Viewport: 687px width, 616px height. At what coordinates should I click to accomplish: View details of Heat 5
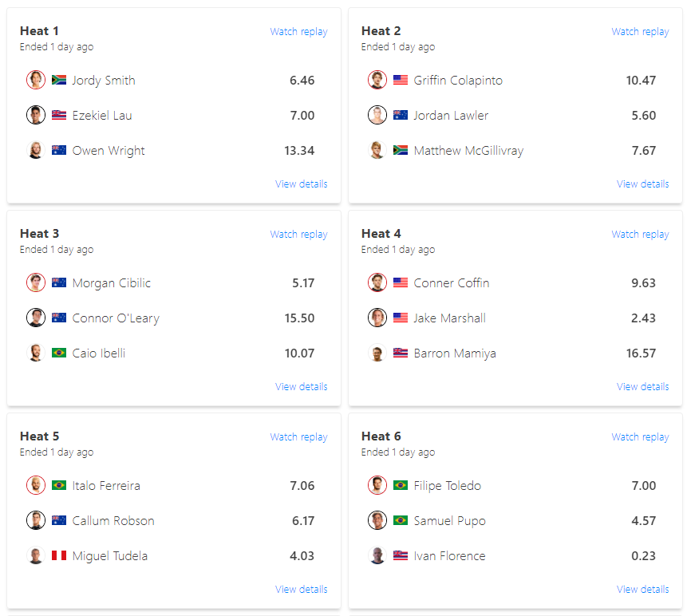click(x=301, y=589)
